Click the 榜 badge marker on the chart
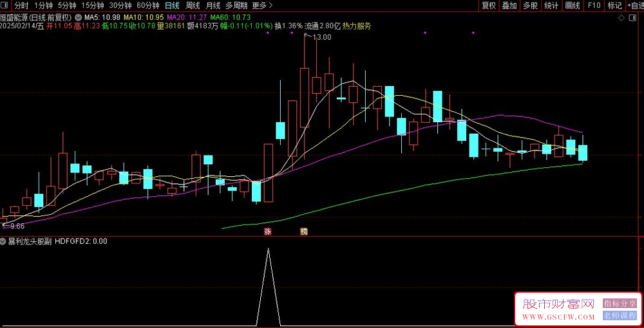Image resolution: width=644 pixels, height=328 pixels. pyautogui.click(x=303, y=231)
